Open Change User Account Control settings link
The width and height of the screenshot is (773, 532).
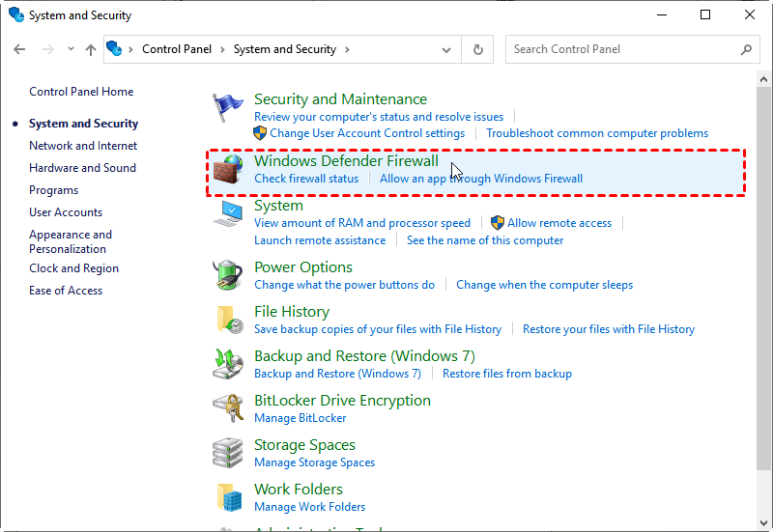click(x=367, y=133)
